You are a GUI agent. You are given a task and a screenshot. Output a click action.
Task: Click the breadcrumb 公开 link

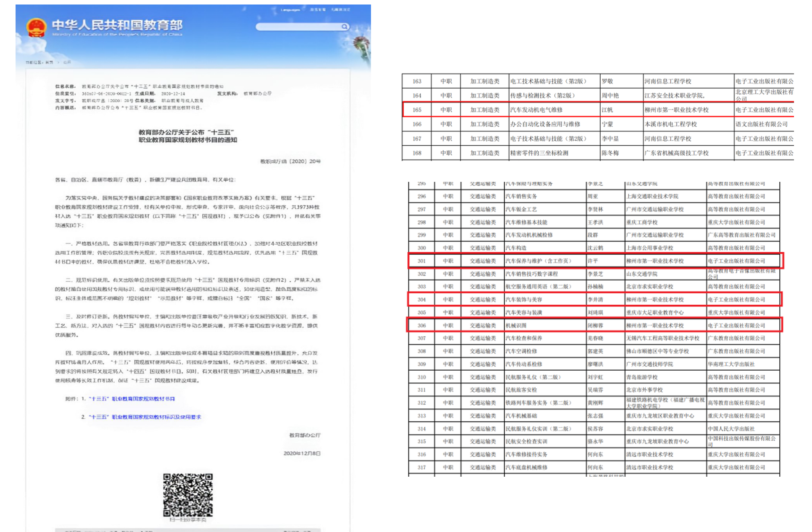(68, 62)
